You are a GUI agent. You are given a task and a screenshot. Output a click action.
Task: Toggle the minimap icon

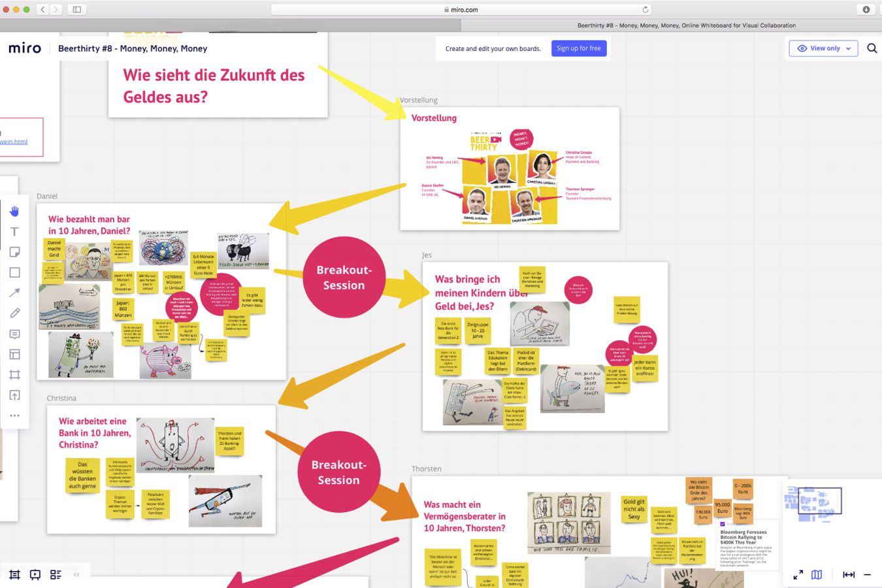(x=817, y=575)
